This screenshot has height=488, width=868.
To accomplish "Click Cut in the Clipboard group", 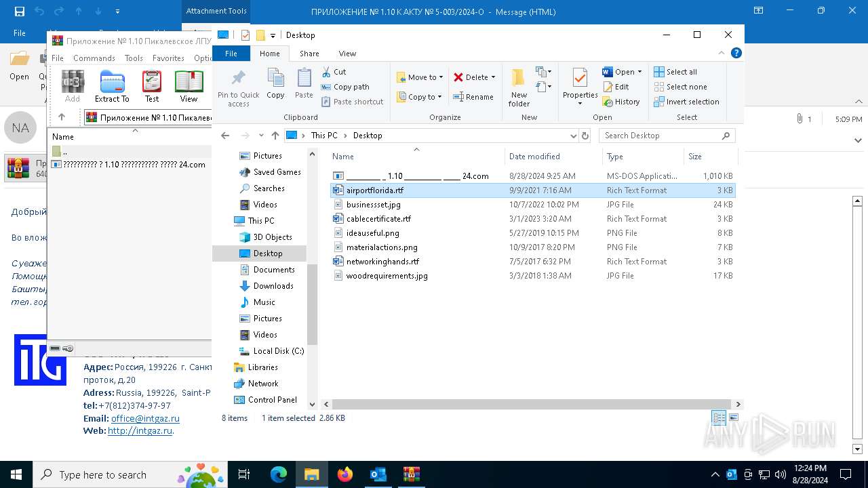I will coord(334,72).
